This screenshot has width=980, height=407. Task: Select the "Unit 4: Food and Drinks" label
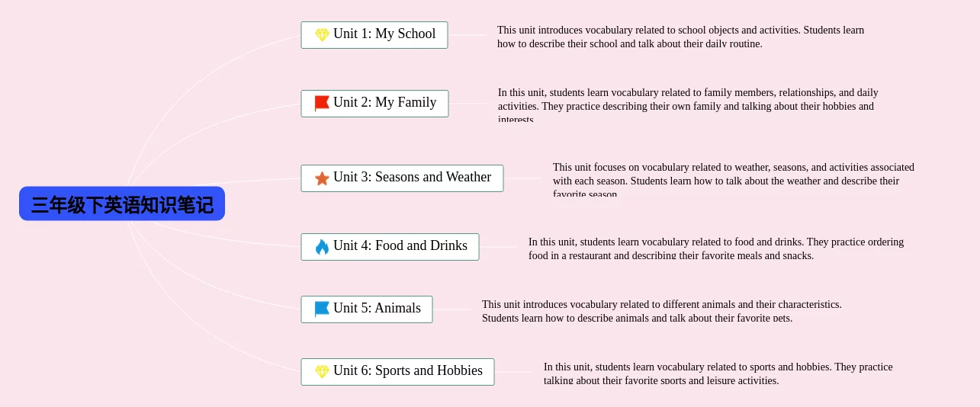400,246
